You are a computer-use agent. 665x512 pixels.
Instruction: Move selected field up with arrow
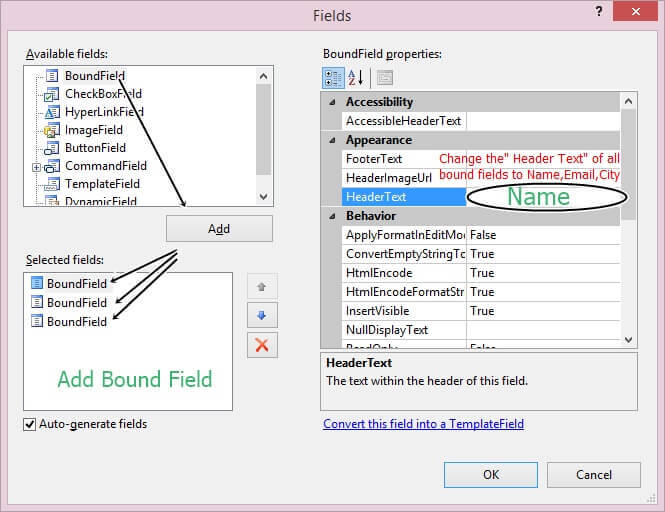262,287
